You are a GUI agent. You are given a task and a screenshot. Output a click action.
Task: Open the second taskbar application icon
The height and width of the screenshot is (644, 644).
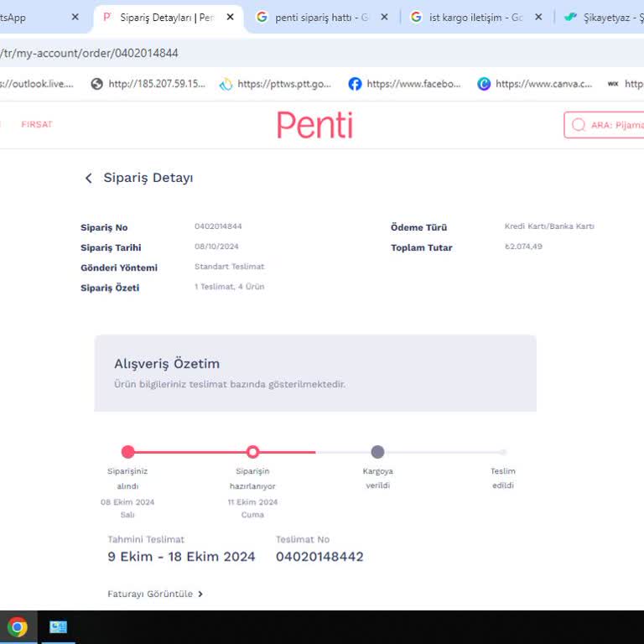(x=59, y=627)
